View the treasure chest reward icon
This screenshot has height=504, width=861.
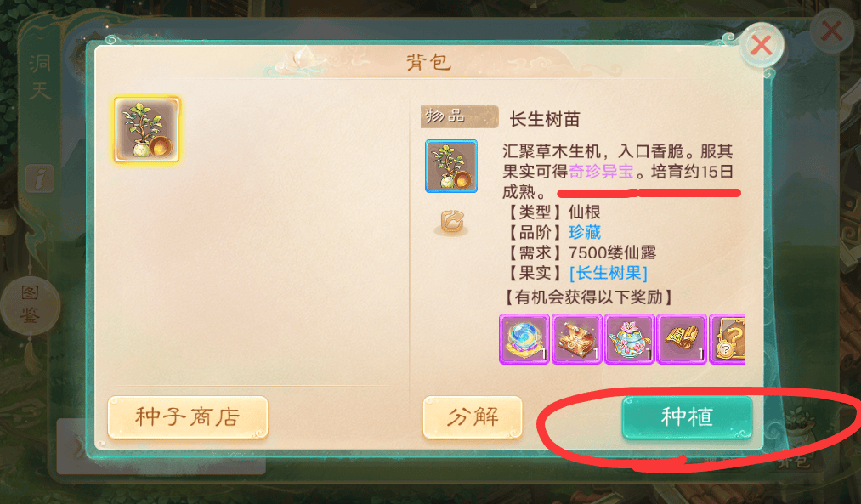click(x=577, y=339)
